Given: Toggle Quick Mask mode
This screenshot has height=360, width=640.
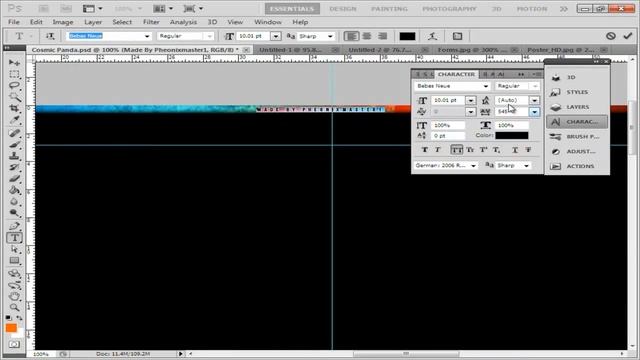Looking at the screenshot, I should pyautogui.click(x=14, y=344).
